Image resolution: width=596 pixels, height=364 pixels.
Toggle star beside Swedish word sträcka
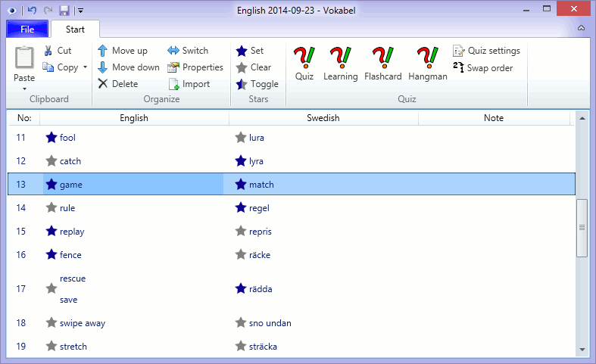coord(241,346)
